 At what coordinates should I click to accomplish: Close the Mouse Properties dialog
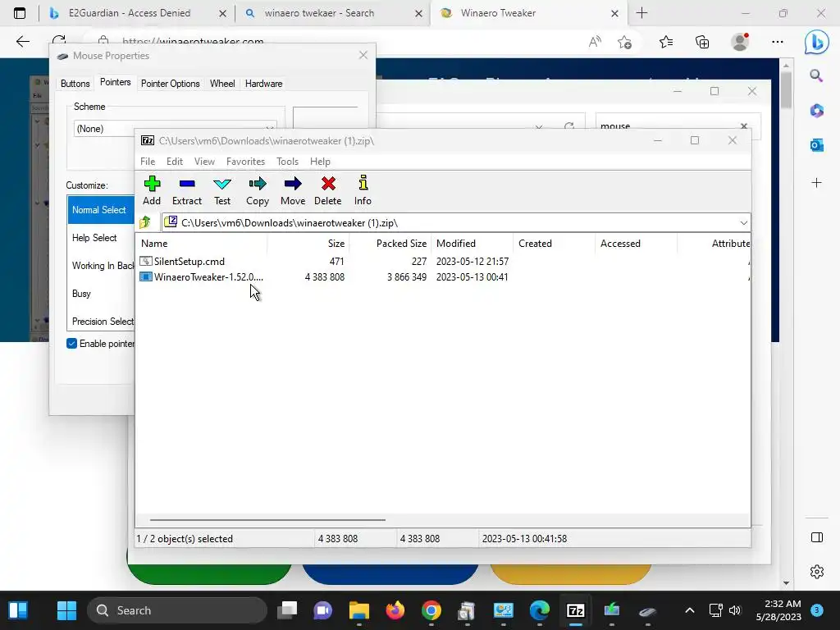pyautogui.click(x=363, y=55)
